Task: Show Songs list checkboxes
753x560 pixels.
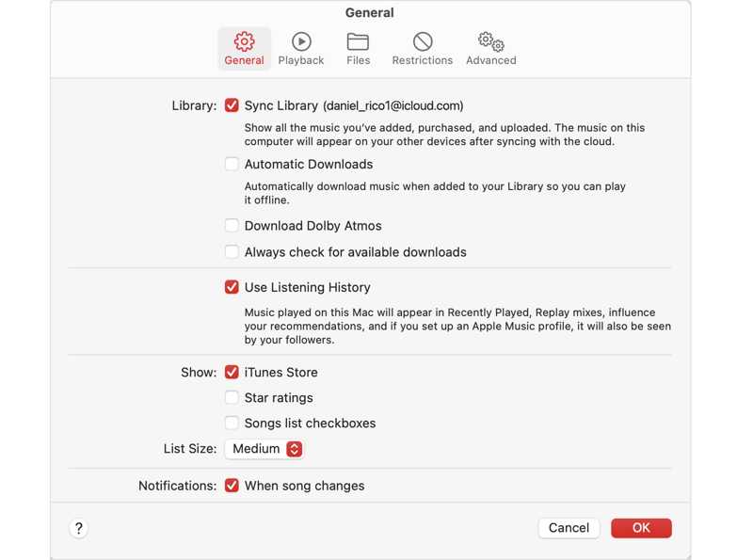Action: pyautogui.click(x=231, y=423)
